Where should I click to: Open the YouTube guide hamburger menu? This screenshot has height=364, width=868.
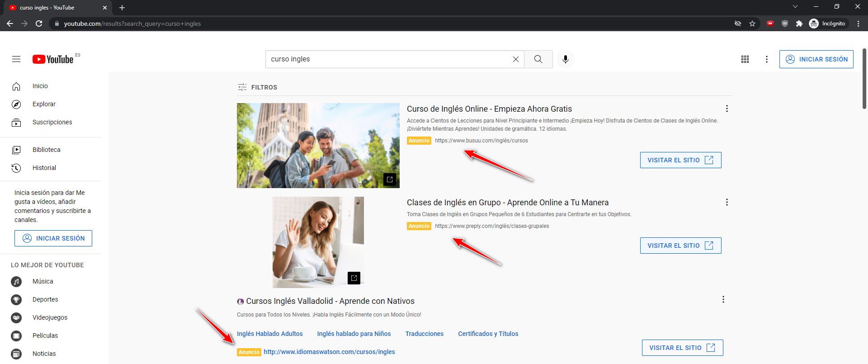(16, 59)
